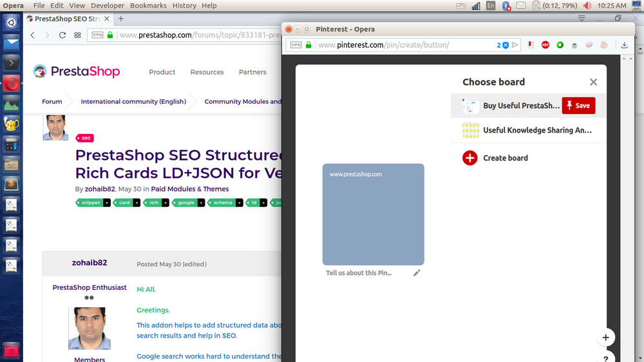
Task: Click the round plus button in Pinterest window
Action: (605, 338)
